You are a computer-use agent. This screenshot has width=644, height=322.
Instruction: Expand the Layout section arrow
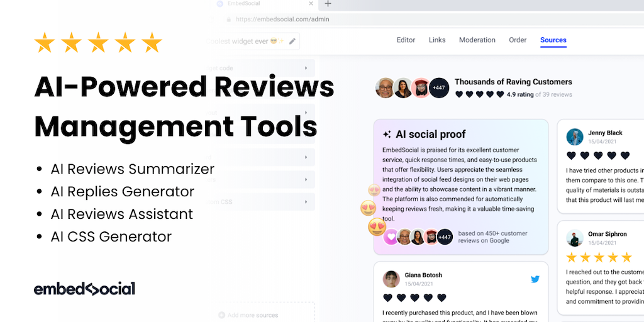coord(306,113)
